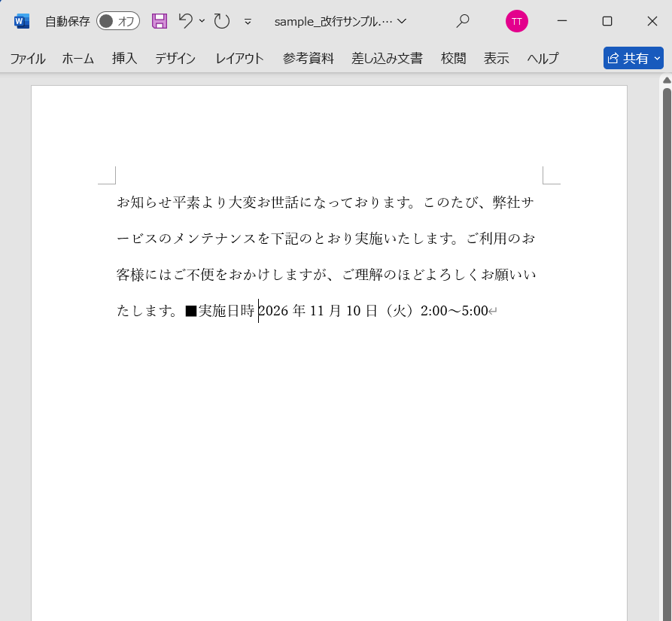Screen dimensions: 672x621
Task: Open the 差し込み文書 tab
Action: click(x=387, y=58)
